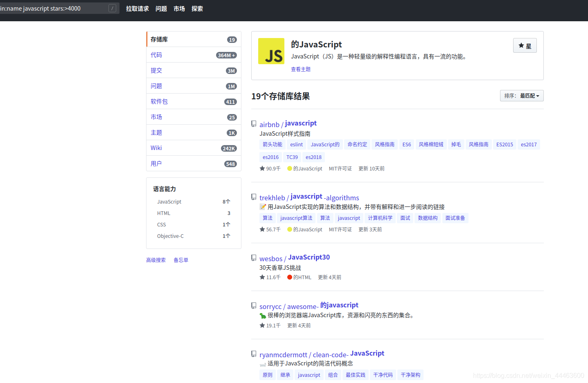588x383 pixels.
Task: Click the 数据结构 topic tag
Action: (428, 218)
